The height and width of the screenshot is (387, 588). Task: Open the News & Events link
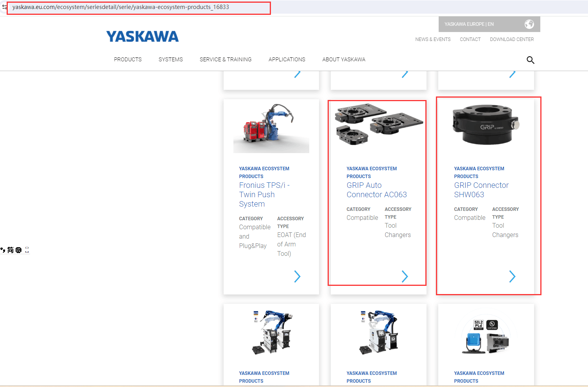point(433,39)
